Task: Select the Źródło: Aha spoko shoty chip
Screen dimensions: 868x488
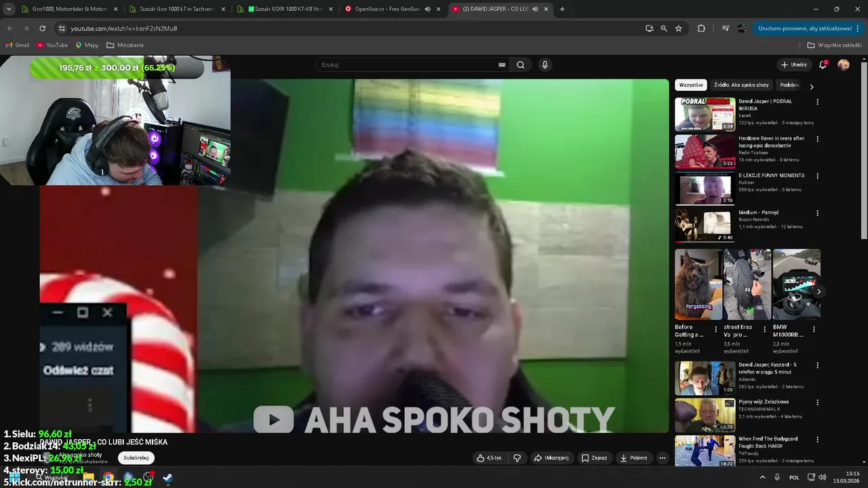Action: (741, 85)
